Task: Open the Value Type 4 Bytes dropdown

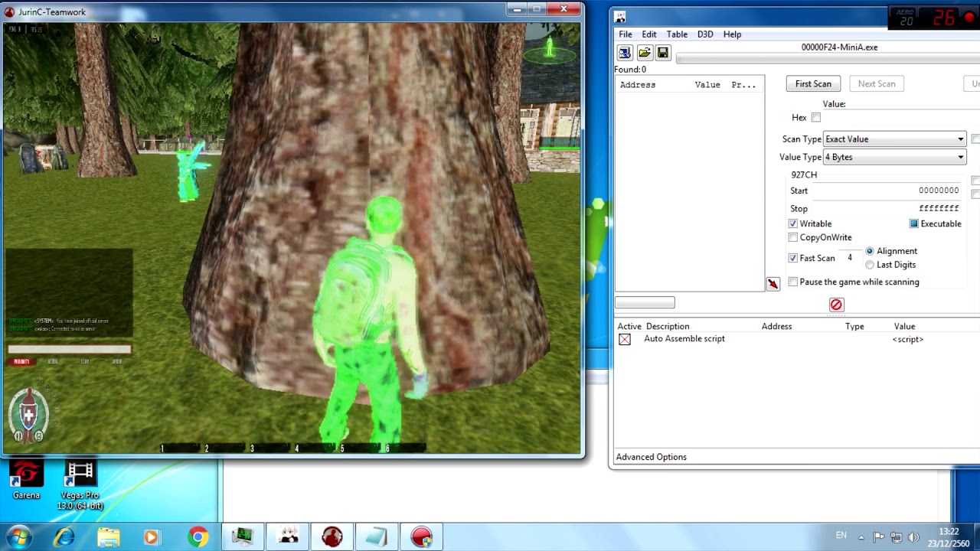Action: [894, 157]
